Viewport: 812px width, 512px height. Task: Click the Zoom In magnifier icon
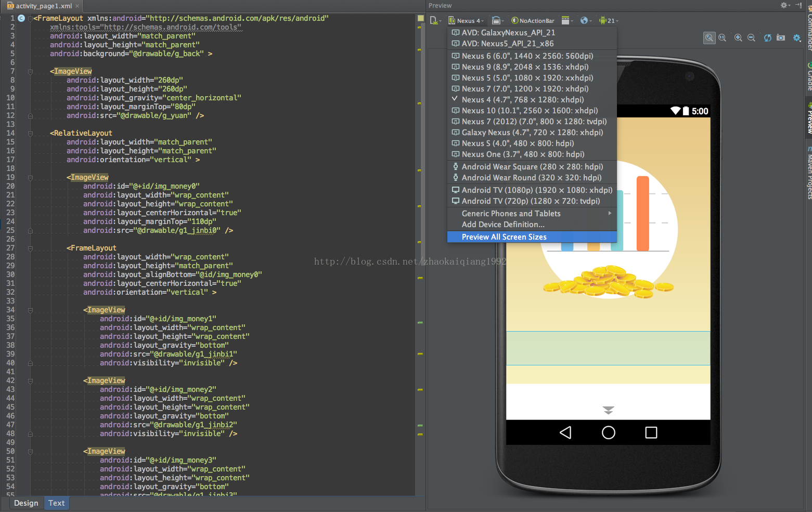point(738,38)
